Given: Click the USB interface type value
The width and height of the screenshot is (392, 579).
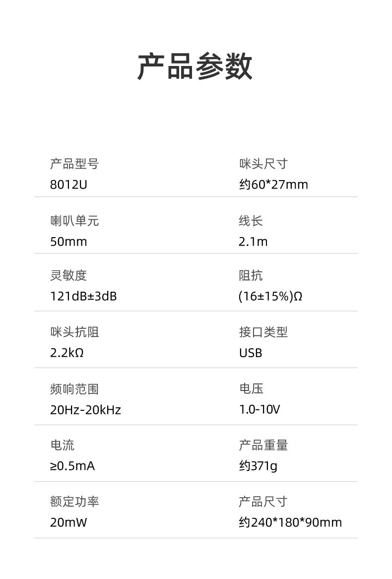Looking at the screenshot, I should pyautogui.click(x=250, y=353).
